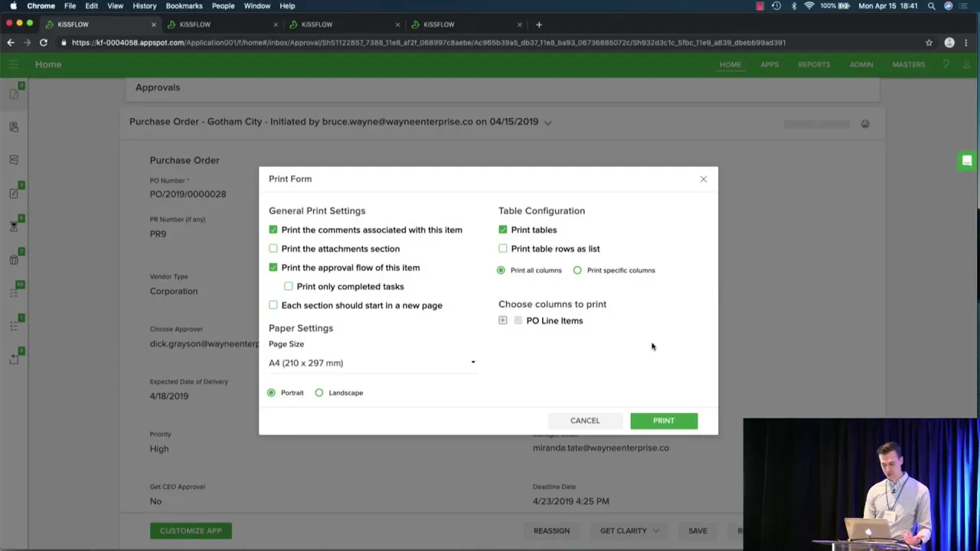980x551 pixels.
Task: Click Chrome profile avatar icon
Action: pyautogui.click(x=949, y=43)
